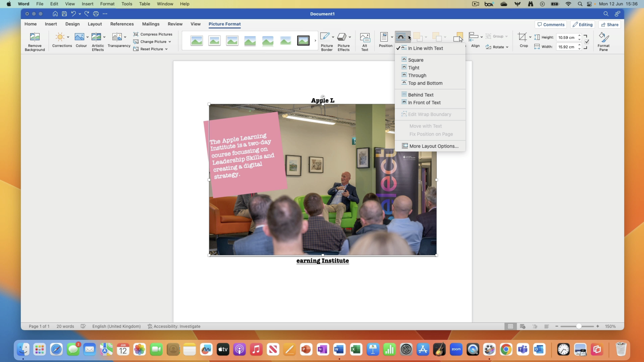Switch to Web Layout view icon
Screen dimensions: 644x362
coord(523,326)
